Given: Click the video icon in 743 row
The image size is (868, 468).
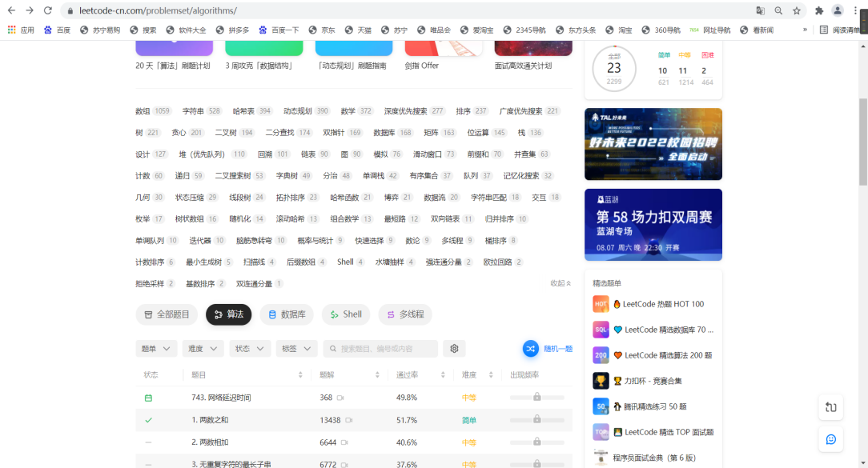Looking at the screenshot, I should coord(340,398).
